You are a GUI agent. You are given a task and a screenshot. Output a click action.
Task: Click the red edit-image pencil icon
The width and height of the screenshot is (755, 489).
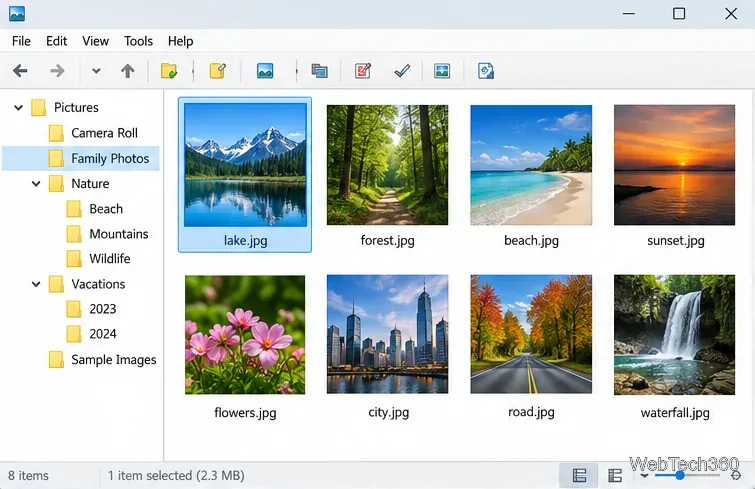point(363,71)
